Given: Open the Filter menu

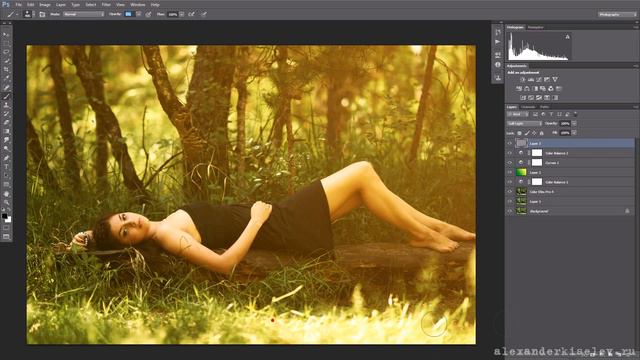Looking at the screenshot, I should click(x=106, y=4).
